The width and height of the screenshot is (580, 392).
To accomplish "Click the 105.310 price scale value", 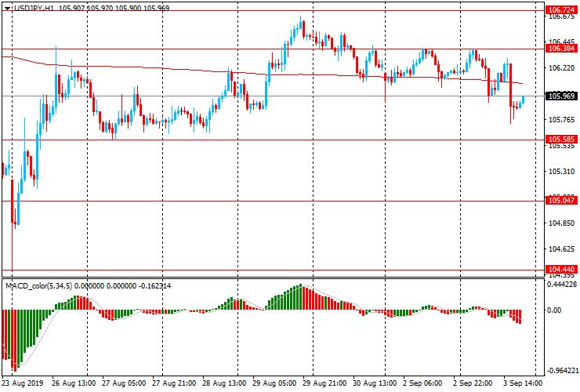I will (561, 172).
